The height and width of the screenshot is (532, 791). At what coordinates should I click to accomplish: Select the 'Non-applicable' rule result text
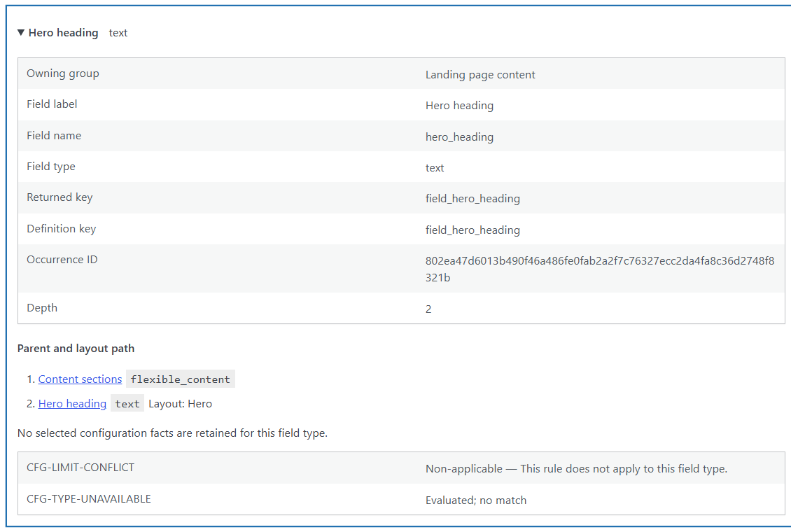point(576,469)
